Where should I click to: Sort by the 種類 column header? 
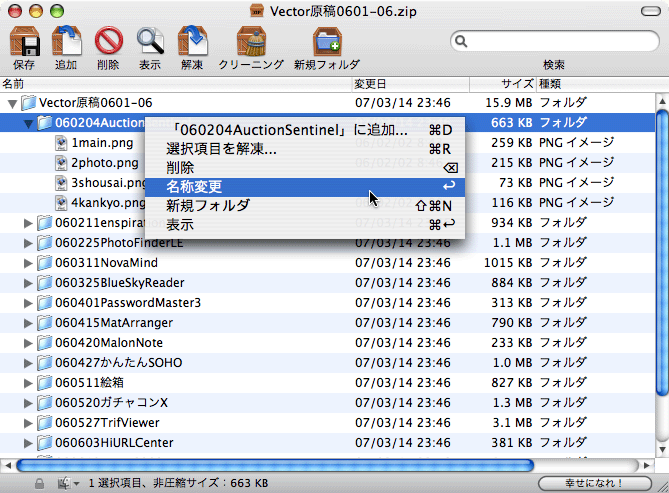[x=602, y=84]
